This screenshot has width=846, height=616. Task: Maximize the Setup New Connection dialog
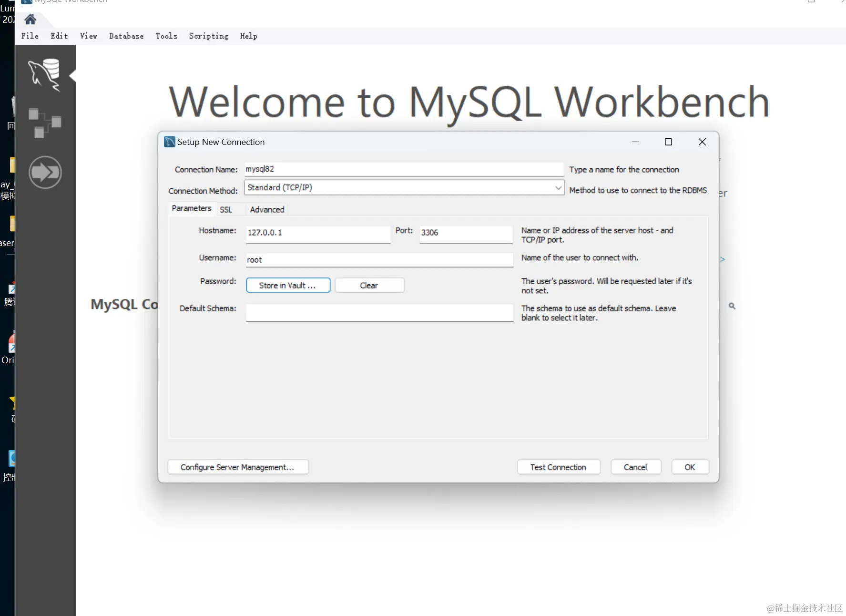[668, 142]
